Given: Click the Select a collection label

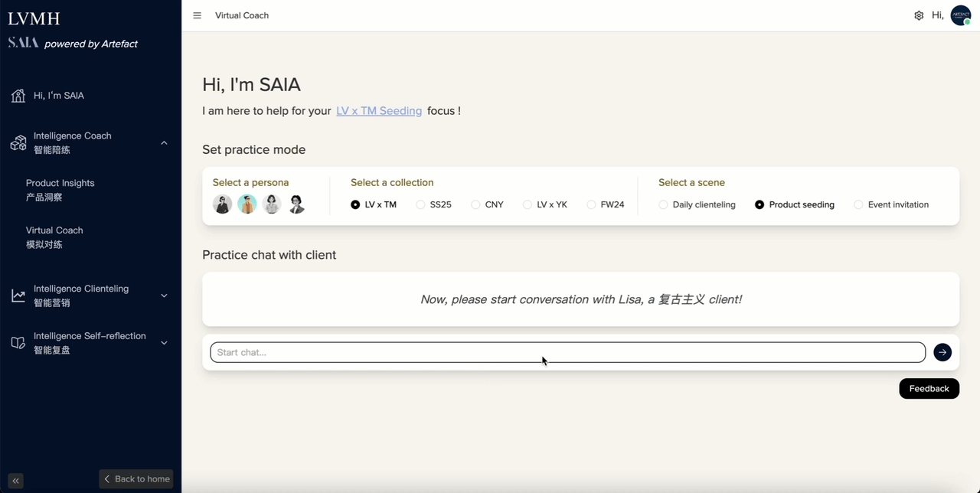Looking at the screenshot, I should click(x=392, y=182).
